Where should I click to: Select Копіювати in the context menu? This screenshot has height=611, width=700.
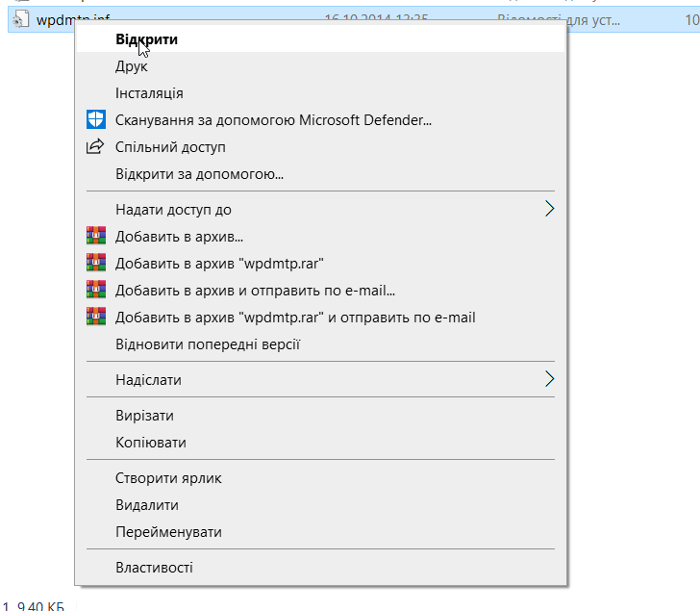coord(320,442)
